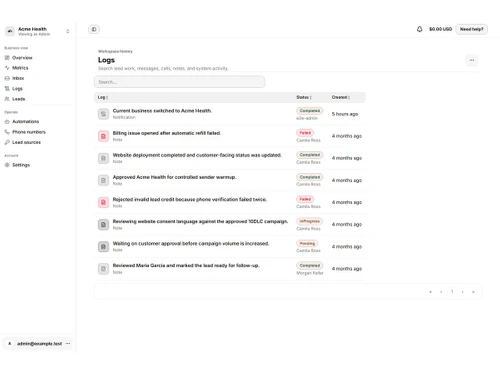Open 'Waiting on customer approval' log entry

pos(191,244)
